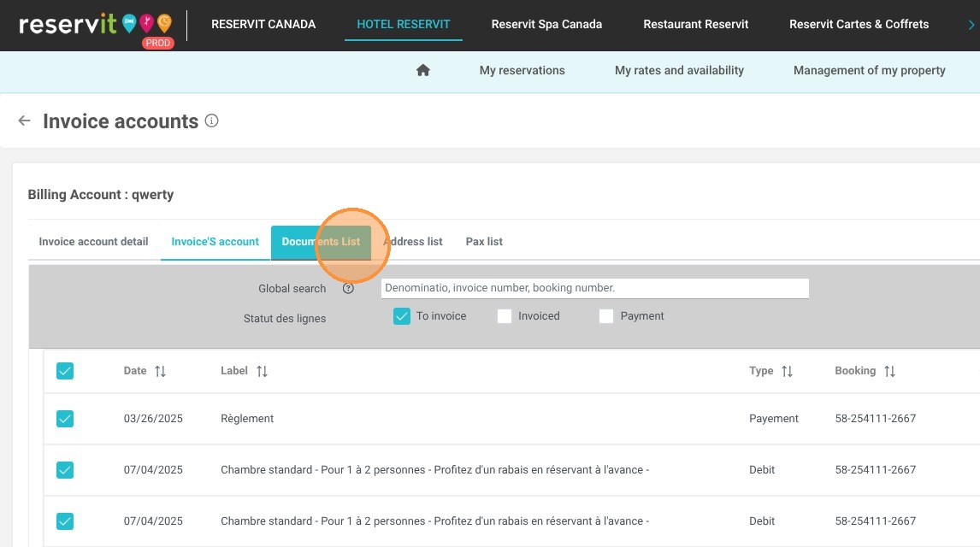Sort the table by Label
The width and height of the screenshot is (980, 547).
pos(262,371)
